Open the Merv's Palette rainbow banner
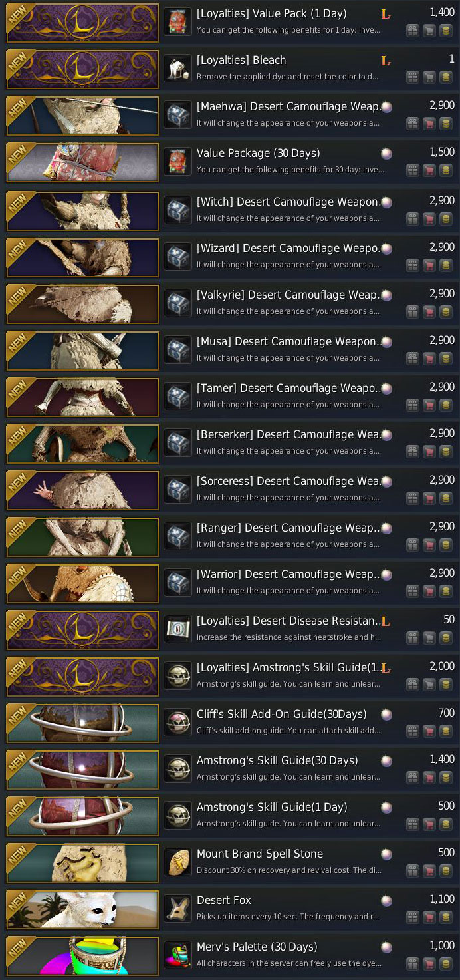The height and width of the screenshot is (980, 460). [x=82, y=955]
